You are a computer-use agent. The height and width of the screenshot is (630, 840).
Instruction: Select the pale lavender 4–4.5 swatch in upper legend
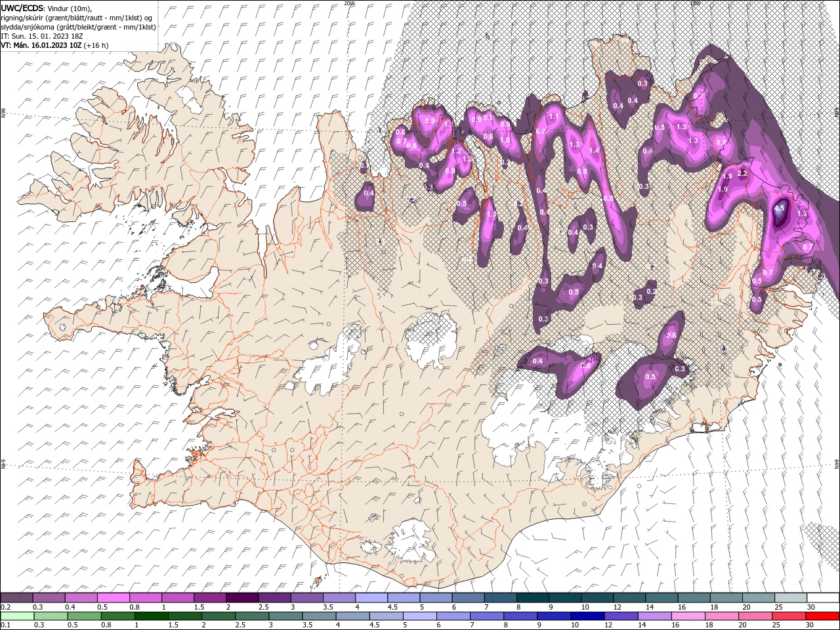371,598
